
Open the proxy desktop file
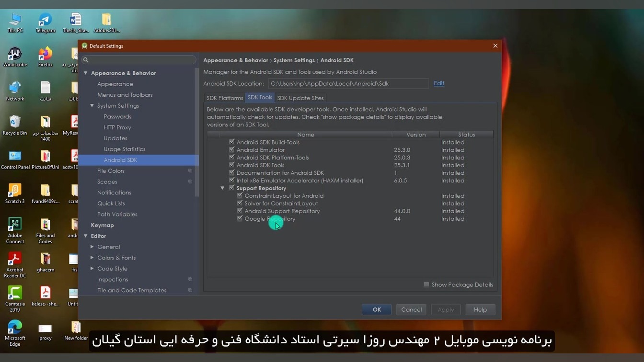pyautogui.click(x=45, y=330)
